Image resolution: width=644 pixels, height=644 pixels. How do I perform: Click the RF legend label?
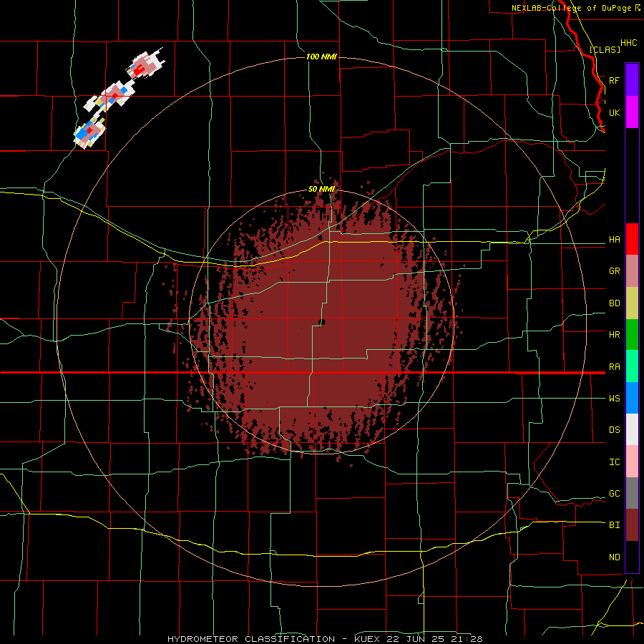pyautogui.click(x=614, y=80)
